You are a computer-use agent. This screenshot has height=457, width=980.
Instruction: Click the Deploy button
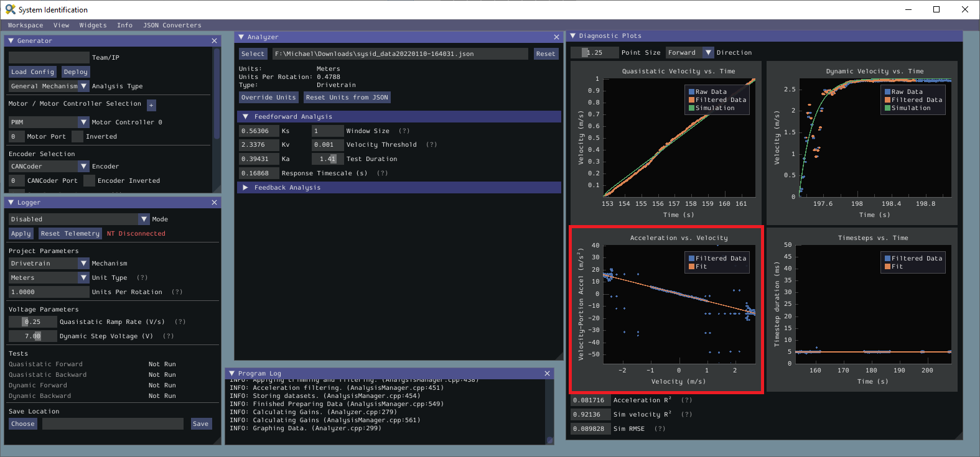tap(75, 72)
